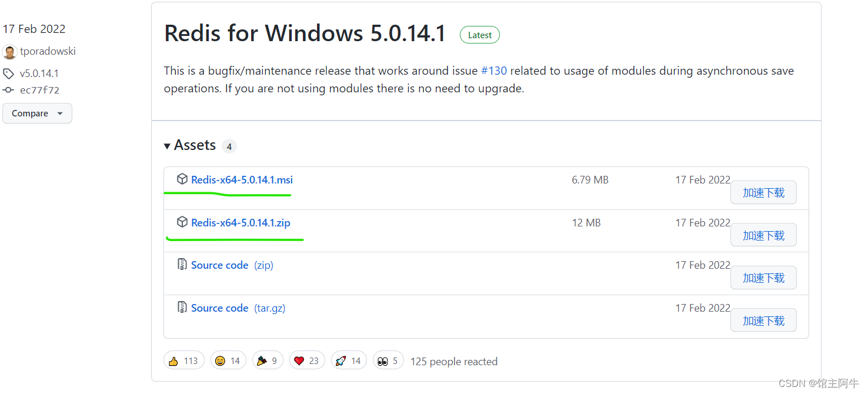
Task: Open commit ec77f72
Action: [39, 90]
